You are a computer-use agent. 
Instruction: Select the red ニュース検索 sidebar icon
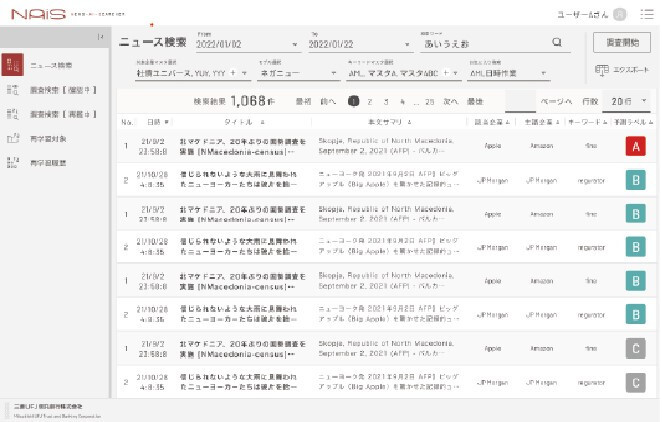tap(13, 65)
